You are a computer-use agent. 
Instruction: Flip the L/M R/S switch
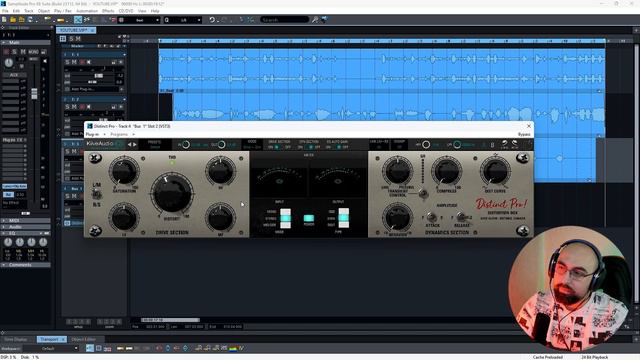point(97,194)
